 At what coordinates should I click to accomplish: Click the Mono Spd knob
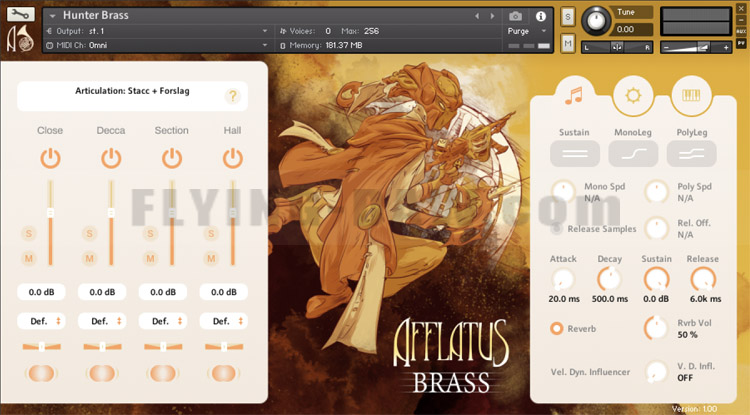[563, 192]
